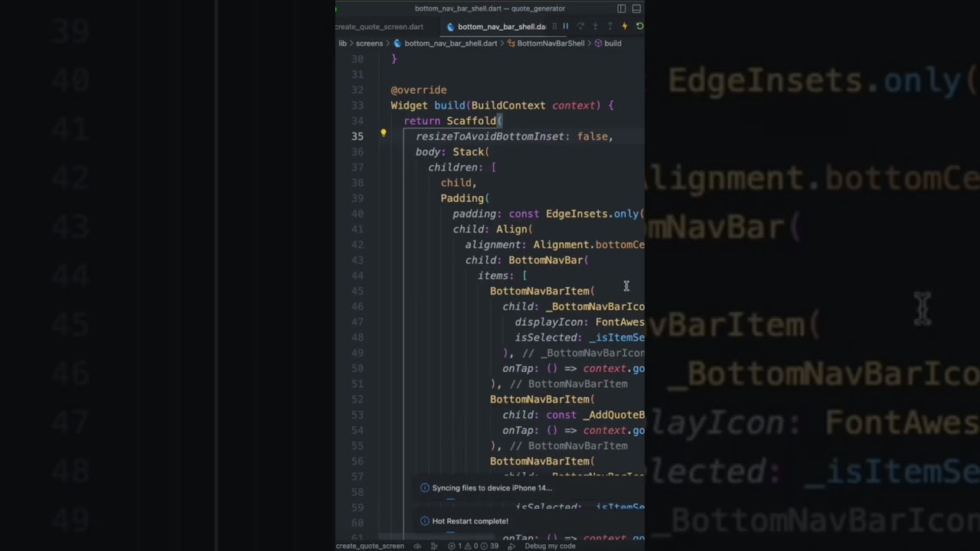Viewport: 980px width, 551px height.
Task: Click create_quote_screen branch in status bar
Action: (370, 546)
